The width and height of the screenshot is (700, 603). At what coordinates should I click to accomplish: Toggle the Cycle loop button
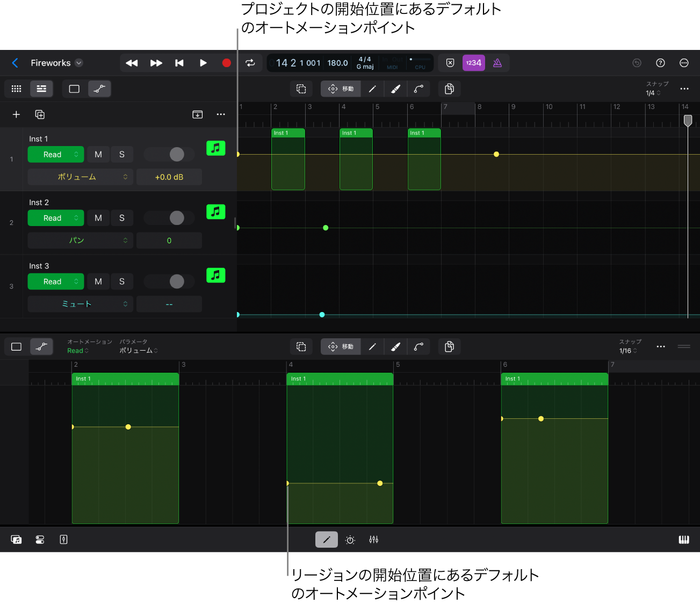pos(250,63)
